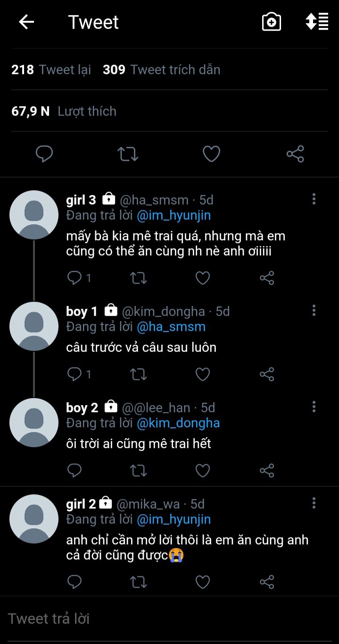
Task: Like boy 2's reply
Action: [x=203, y=470]
